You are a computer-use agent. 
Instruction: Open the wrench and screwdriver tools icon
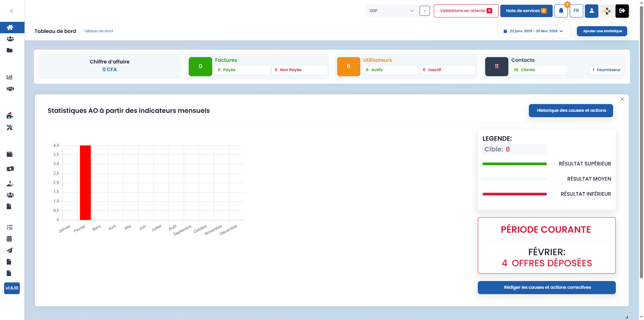tap(10, 128)
